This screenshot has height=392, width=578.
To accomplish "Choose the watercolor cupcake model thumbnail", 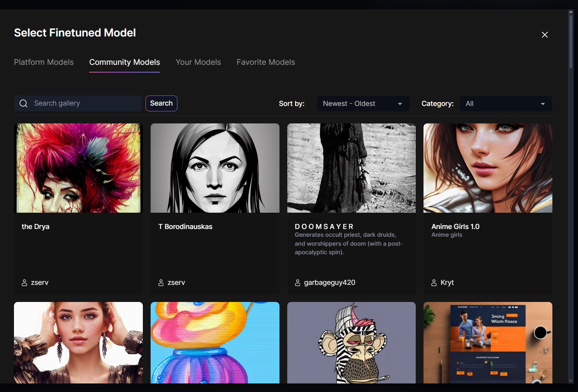I will point(215,343).
